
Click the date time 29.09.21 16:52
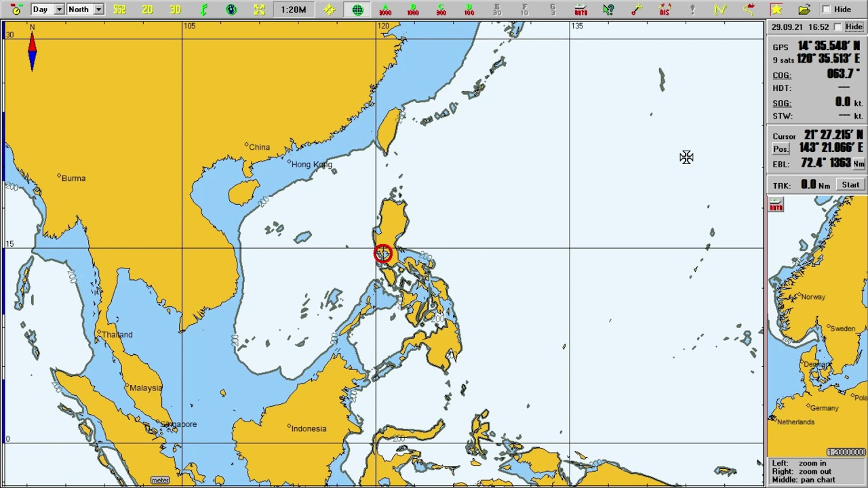point(800,27)
